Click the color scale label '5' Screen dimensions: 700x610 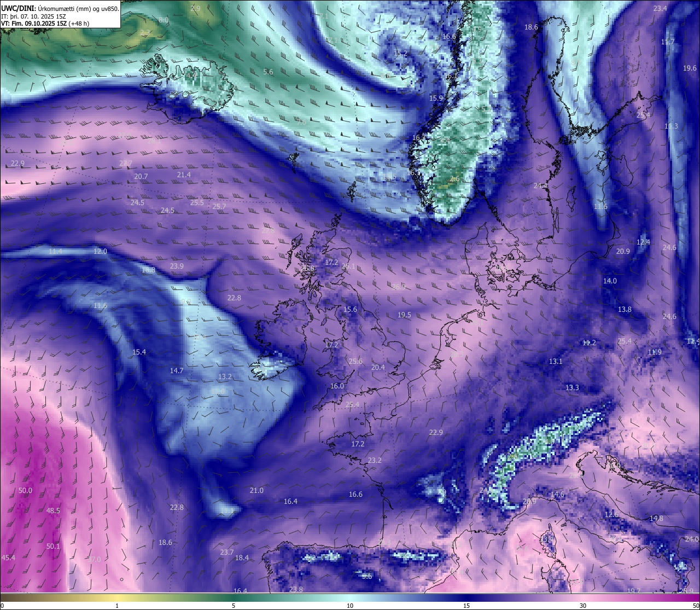[234, 606]
